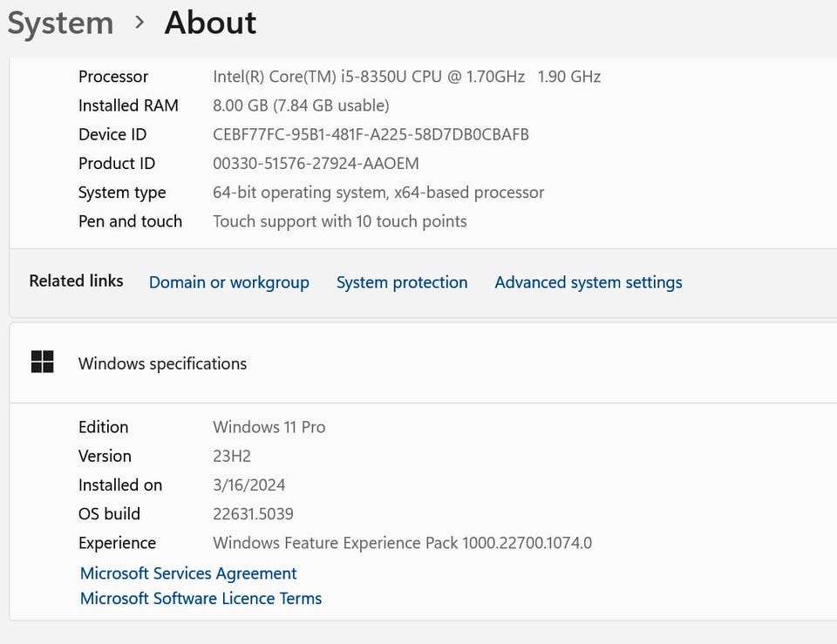Click the Related links label

click(76, 281)
